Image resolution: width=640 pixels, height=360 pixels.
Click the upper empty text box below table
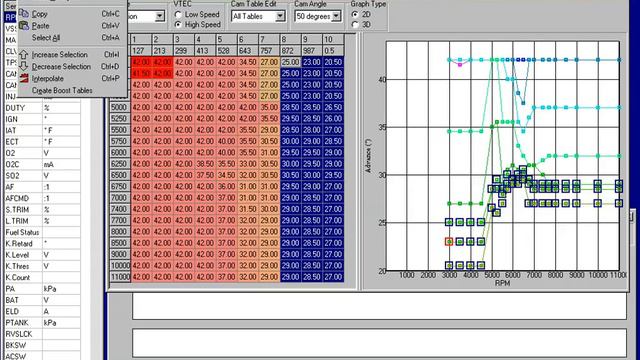pos(380,306)
